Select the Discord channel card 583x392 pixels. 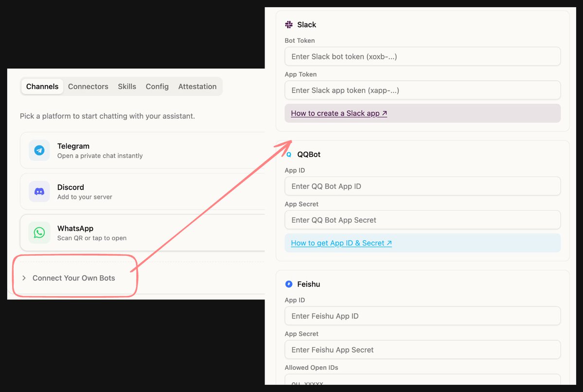point(142,192)
